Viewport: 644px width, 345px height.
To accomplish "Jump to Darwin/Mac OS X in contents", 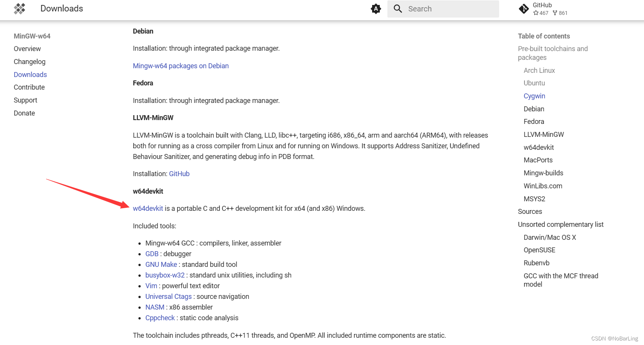I will tap(549, 237).
